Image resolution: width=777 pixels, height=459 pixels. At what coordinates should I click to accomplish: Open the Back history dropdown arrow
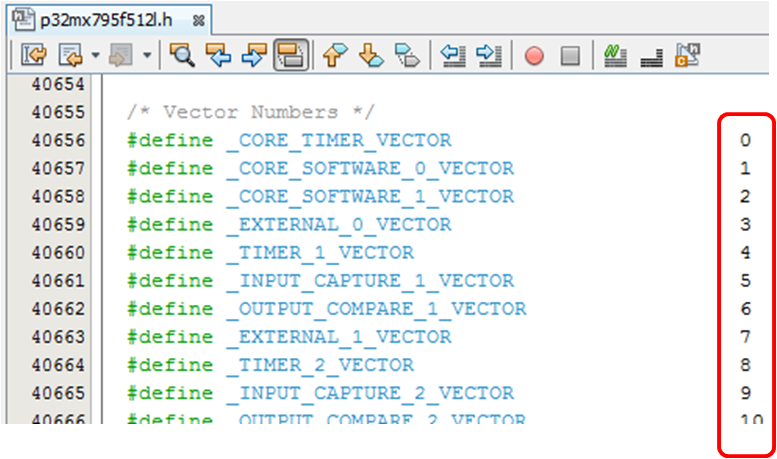point(95,55)
